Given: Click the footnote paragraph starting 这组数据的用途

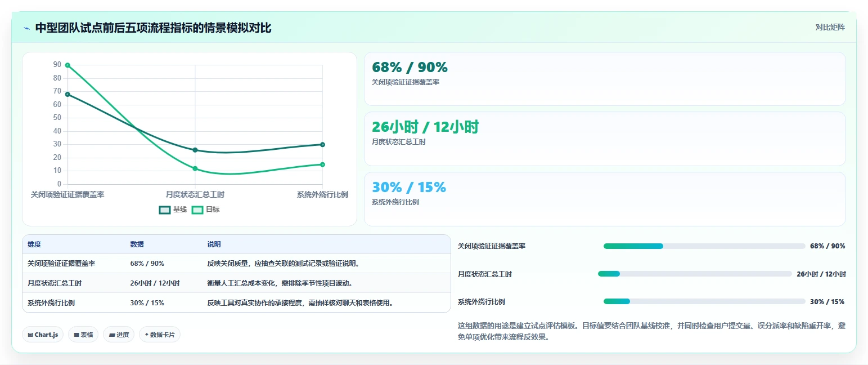Looking at the screenshot, I should coord(651,331).
